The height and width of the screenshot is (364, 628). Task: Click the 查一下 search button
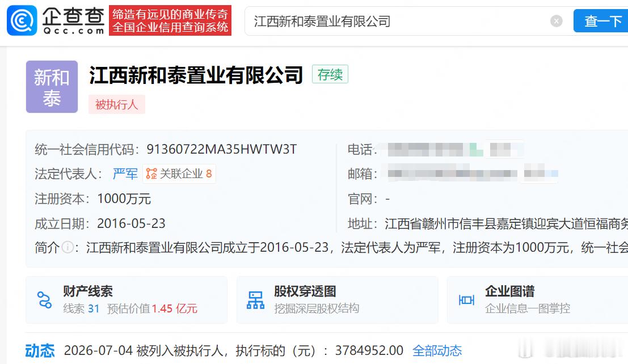[x=601, y=21]
